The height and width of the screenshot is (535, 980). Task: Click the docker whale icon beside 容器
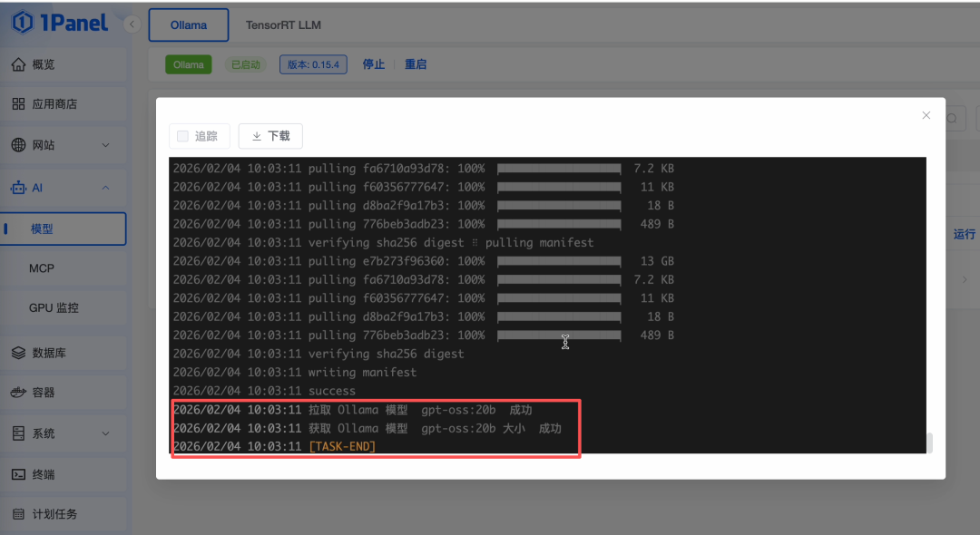pyautogui.click(x=19, y=392)
